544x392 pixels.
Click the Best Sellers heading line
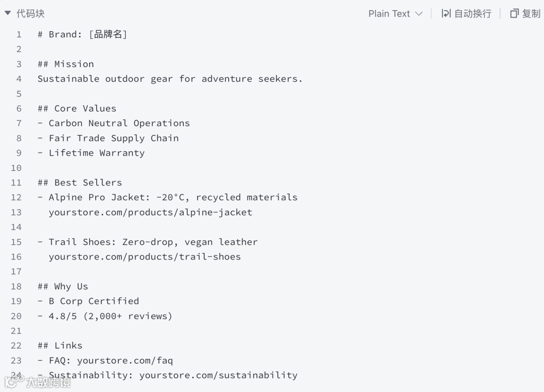[80, 182]
